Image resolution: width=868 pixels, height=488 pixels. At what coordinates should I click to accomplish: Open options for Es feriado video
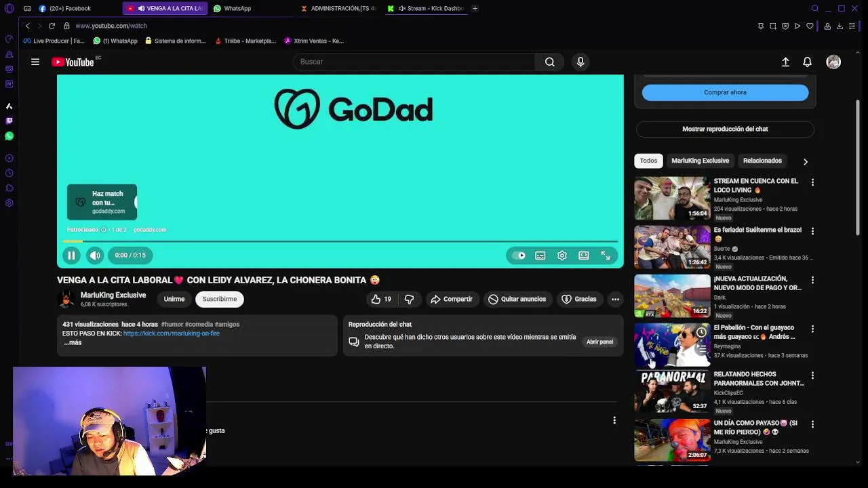coord(812,231)
